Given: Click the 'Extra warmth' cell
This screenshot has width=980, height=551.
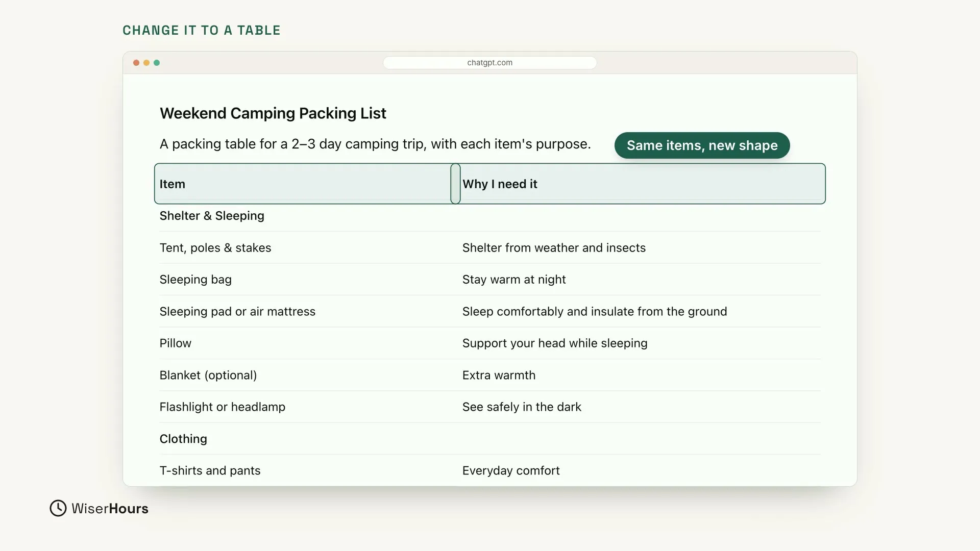Looking at the screenshot, I should tap(499, 375).
